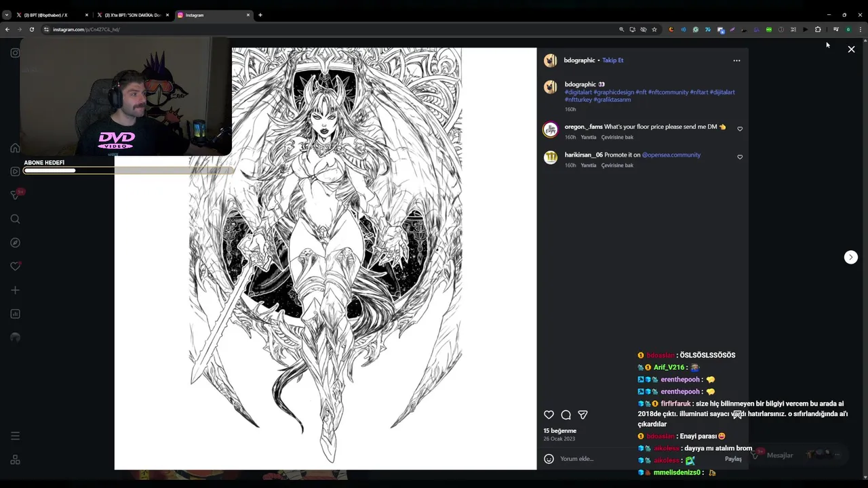Create new post with plus icon

point(15,290)
